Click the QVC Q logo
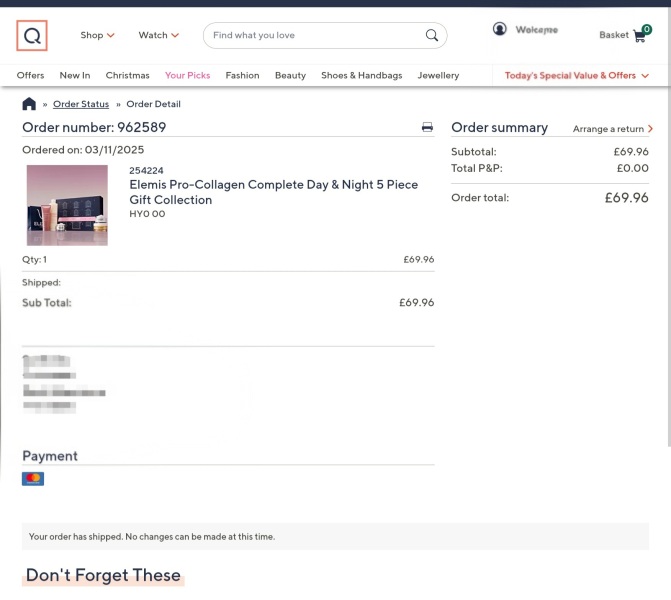The image size is (671, 600). [x=32, y=36]
